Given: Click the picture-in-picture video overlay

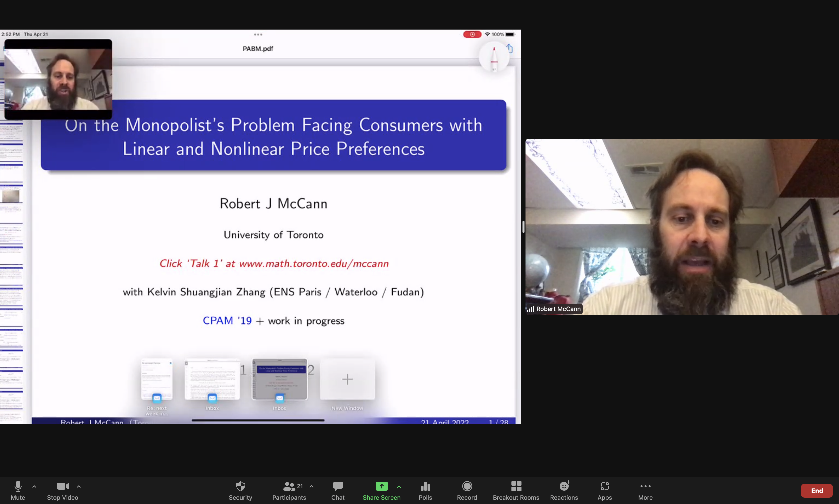Looking at the screenshot, I should tap(58, 79).
